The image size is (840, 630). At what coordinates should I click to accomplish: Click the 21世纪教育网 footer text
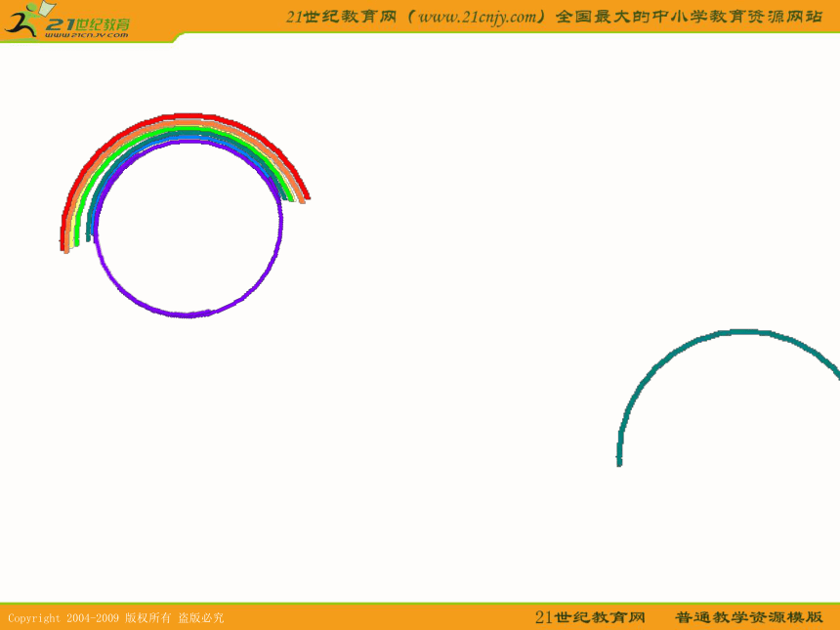coord(590,617)
